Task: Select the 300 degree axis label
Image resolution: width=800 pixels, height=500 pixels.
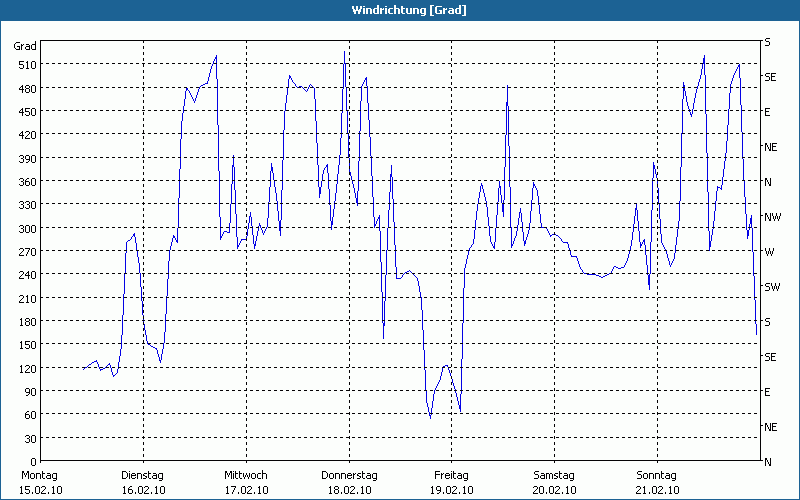Action: (x=29, y=228)
